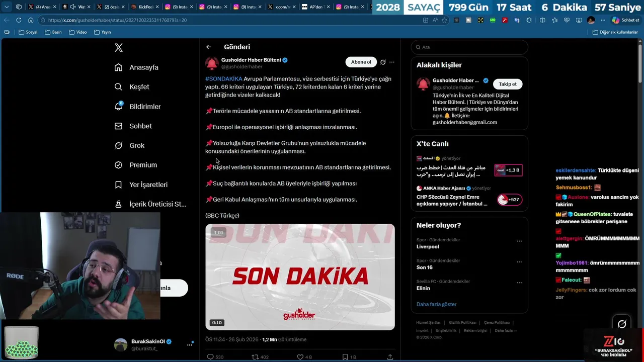Open Sohbet messages in the sidebar
The width and height of the screenshot is (644, 362).
(x=133, y=126)
